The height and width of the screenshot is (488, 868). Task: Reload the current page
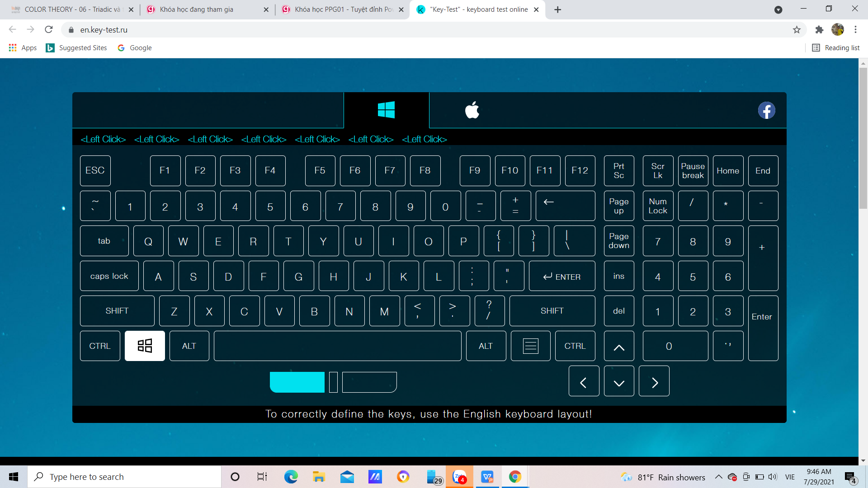pos(49,29)
